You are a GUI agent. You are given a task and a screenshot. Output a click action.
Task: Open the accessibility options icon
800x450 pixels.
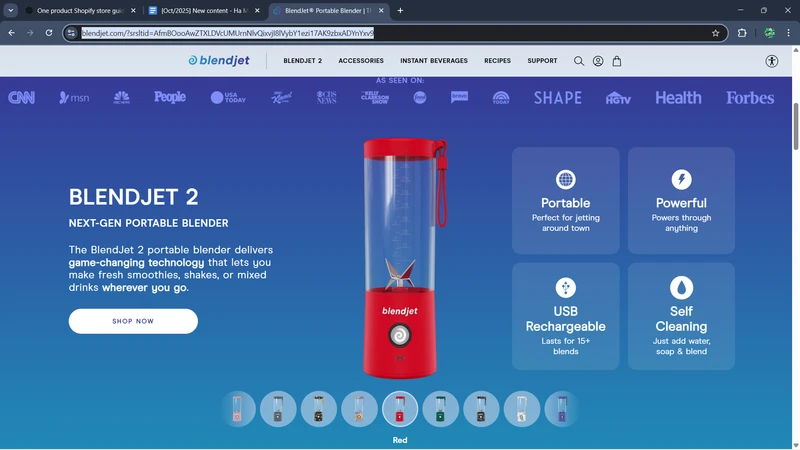click(771, 61)
